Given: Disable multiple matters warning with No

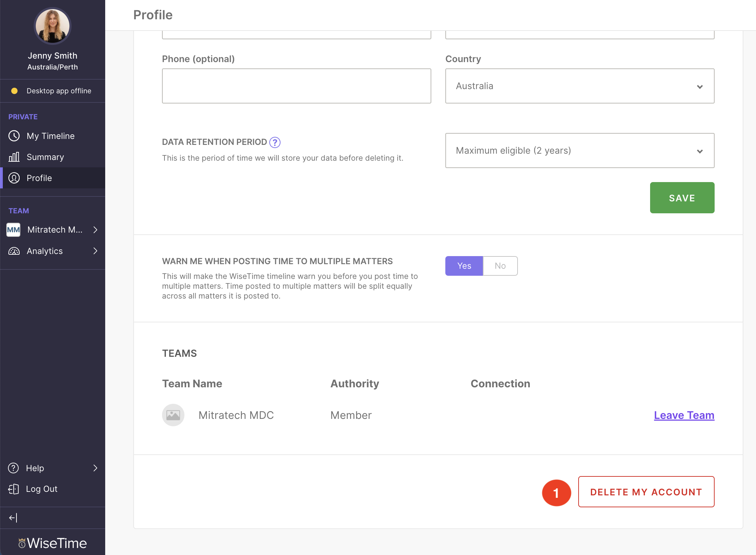Looking at the screenshot, I should click(500, 266).
